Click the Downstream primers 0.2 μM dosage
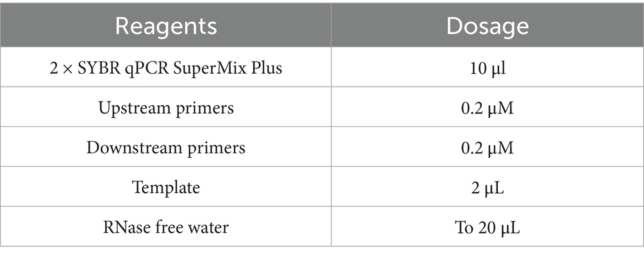Viewport: 644px width, 258px height. coord(487,148)
